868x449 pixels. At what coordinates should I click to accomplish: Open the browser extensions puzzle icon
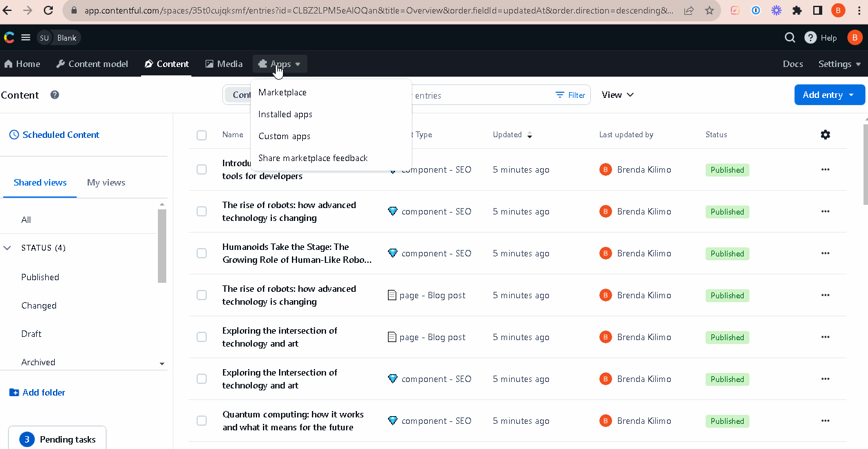[797, 10]
